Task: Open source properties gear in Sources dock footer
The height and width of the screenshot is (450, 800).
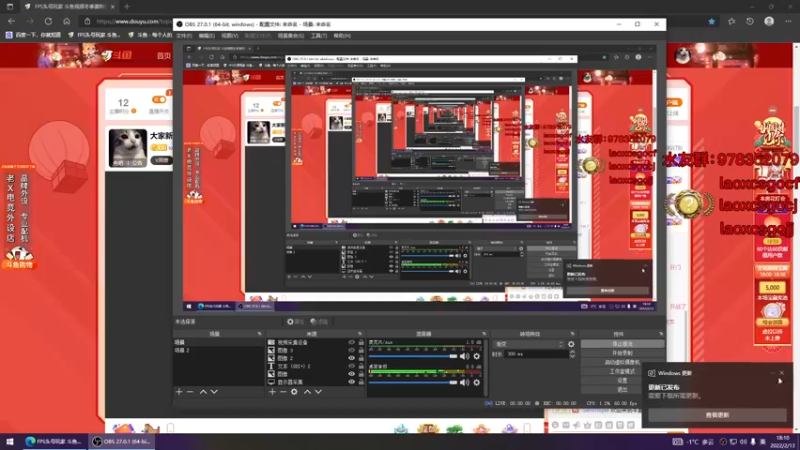Action: tap(294, 392)
